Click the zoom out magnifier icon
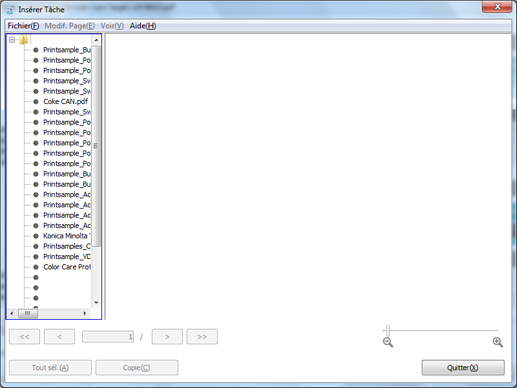The image size is (517, 388). [388, 342]
